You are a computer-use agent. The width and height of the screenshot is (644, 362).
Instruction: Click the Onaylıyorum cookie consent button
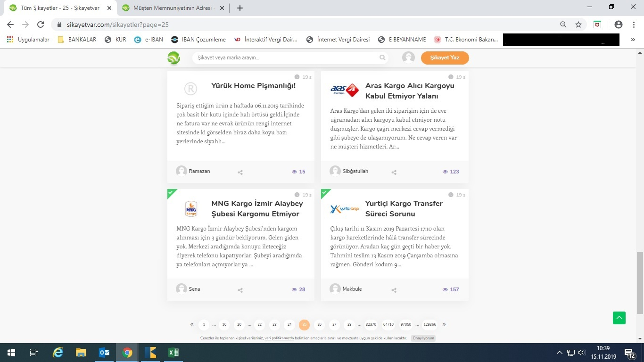tap(423, 338)
